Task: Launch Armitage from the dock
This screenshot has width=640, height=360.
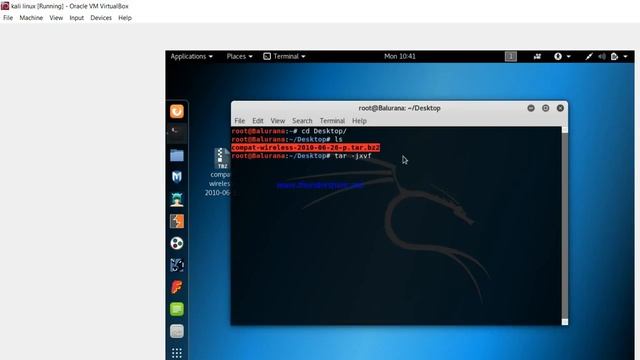Action: coord(177,200)
